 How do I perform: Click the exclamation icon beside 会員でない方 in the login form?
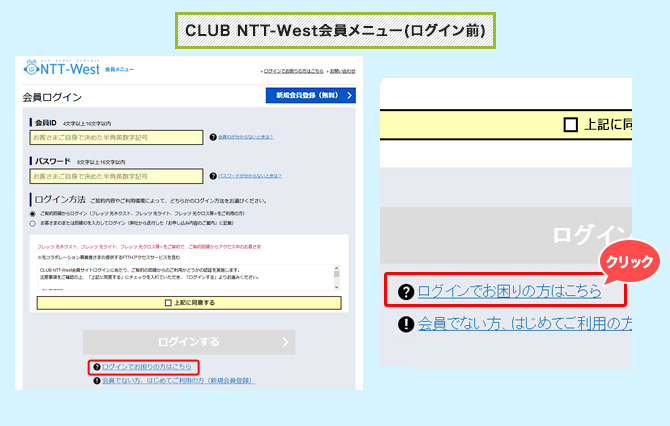[x=97, y=380]
